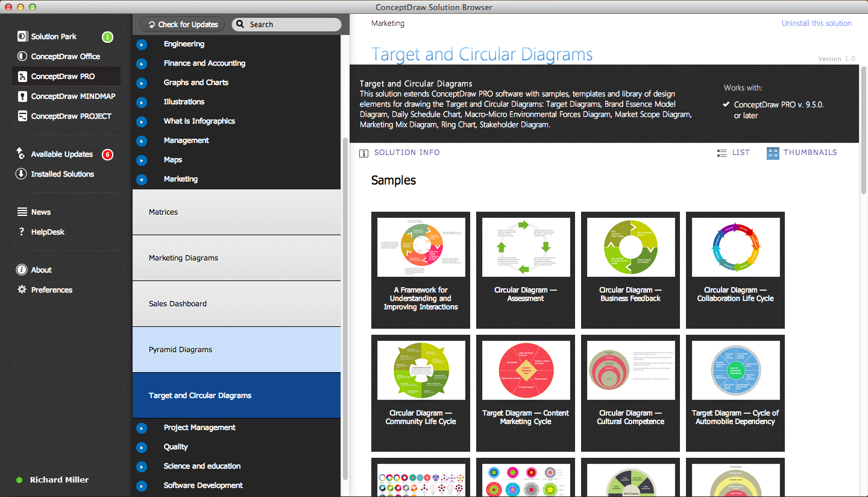The width and height of the screenshot is (868, 497).
Task: Click the List view icon
Action: point(722,153)
